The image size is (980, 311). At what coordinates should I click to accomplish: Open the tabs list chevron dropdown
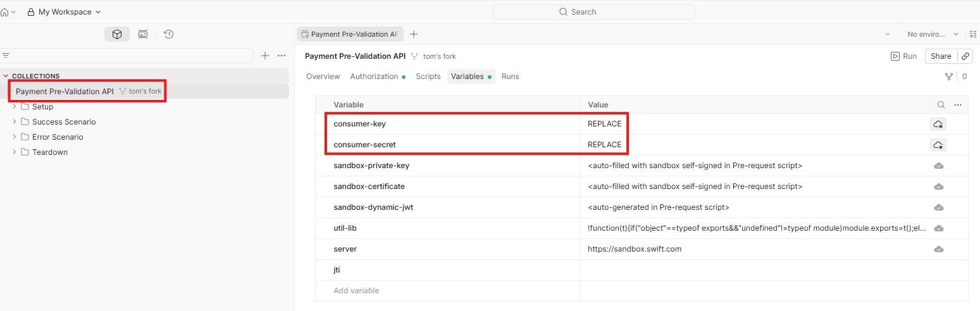point(886,34)
